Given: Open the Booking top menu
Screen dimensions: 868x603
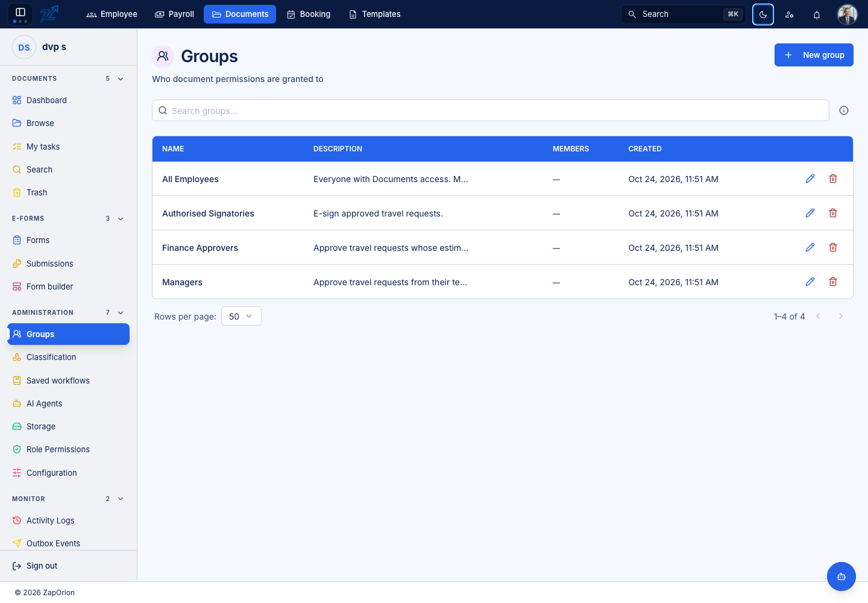Looking at the screenshot, I should pyautogui.click(x=309, y=14).
